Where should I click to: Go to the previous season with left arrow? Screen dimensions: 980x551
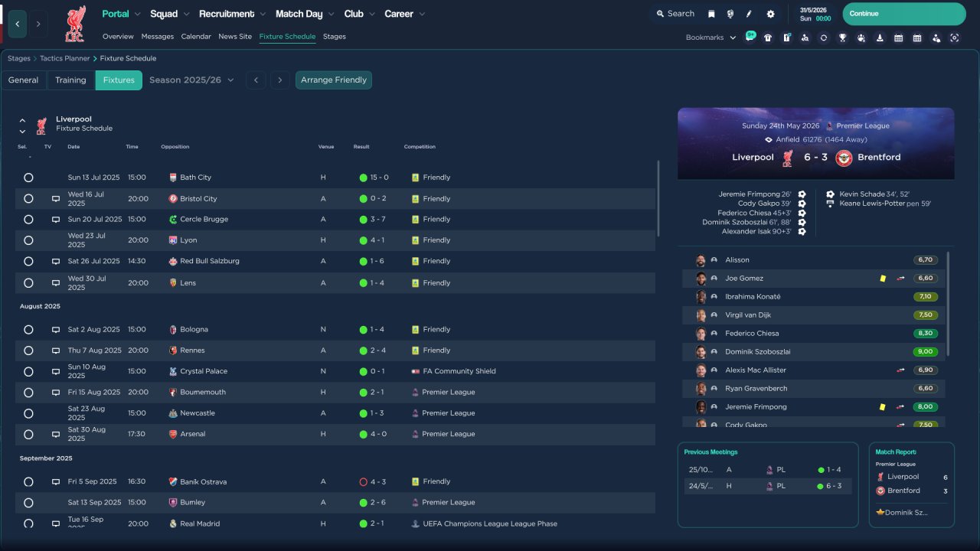[256, 80]
